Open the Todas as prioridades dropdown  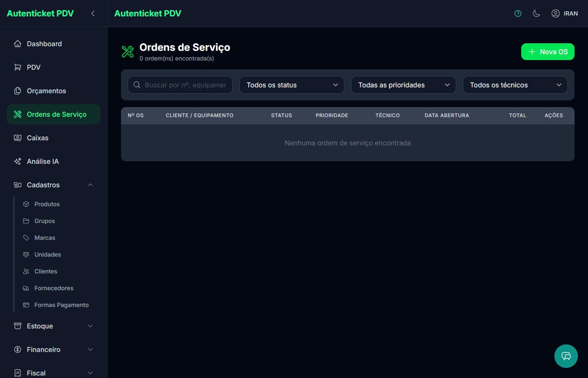[403, 85]
